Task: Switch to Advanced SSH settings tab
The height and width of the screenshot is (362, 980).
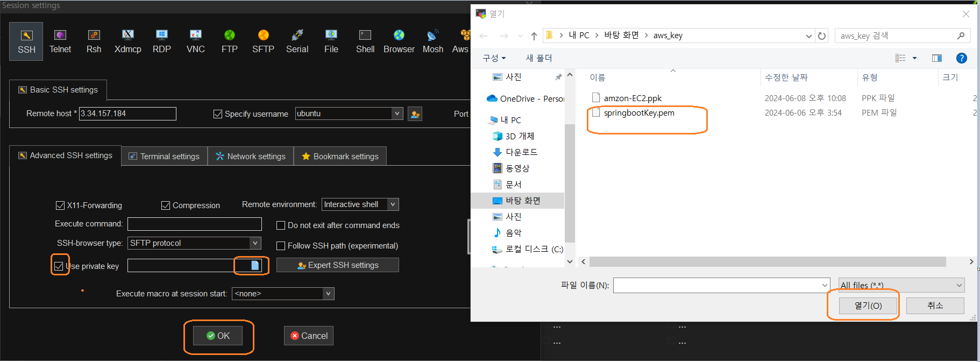Action: 66,155
